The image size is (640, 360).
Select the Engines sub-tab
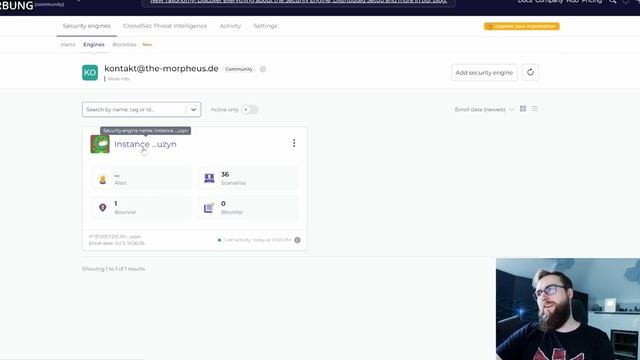tap(94, 44)
